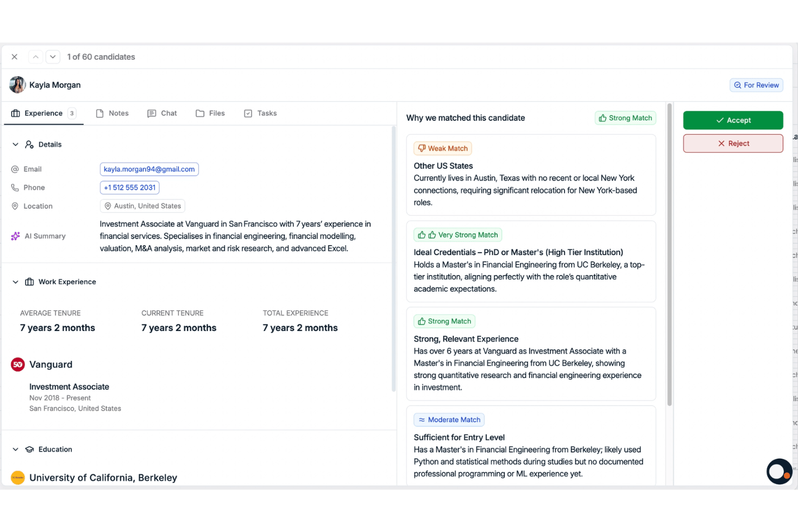
Task: Close the candidate panel with X icon
Action: pos(15,57)
